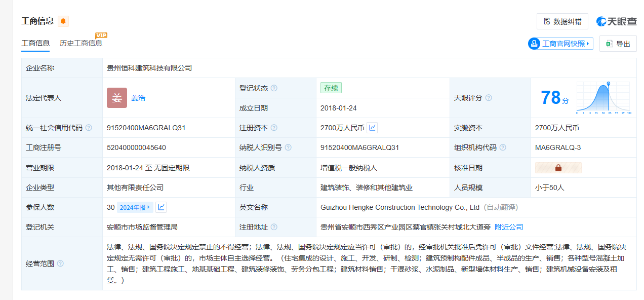Open the 注册资本 trend chart icon
644x300 pixels.
tap(372, 128)
